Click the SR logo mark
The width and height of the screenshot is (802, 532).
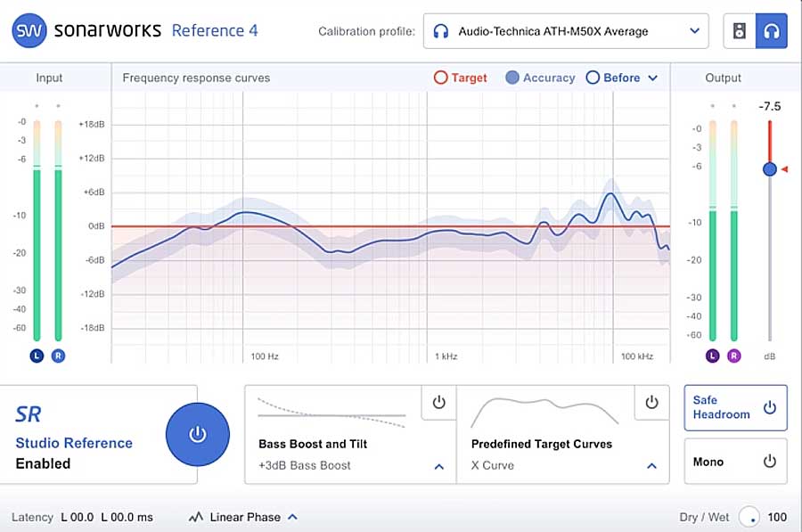coord(29,414)
